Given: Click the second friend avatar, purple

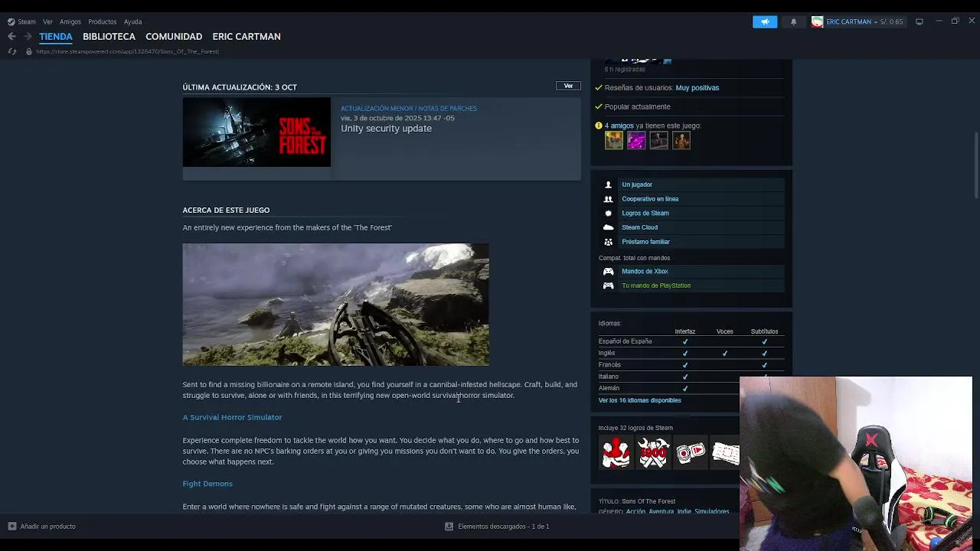Looking at the screenshot, I should point(636,140).
